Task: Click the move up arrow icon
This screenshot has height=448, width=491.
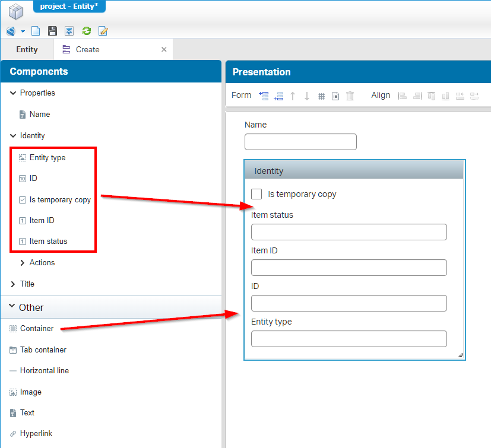Action: coord(293,96)
